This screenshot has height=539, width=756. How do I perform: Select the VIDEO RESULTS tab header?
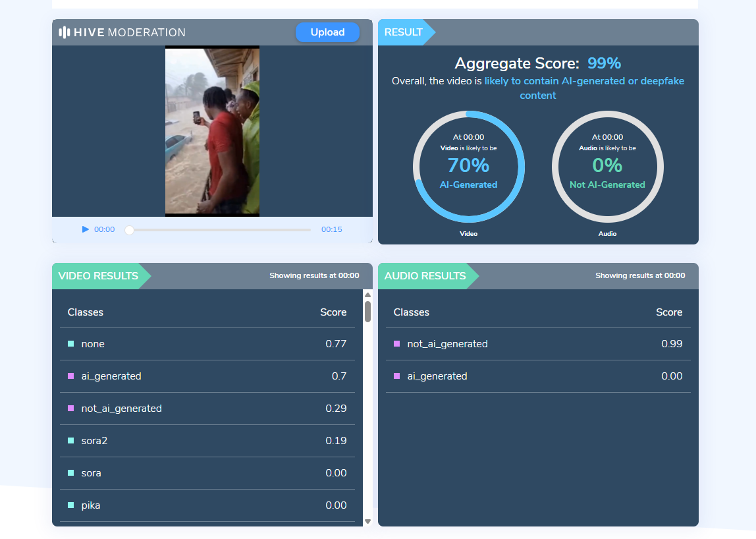click(98, 276)
